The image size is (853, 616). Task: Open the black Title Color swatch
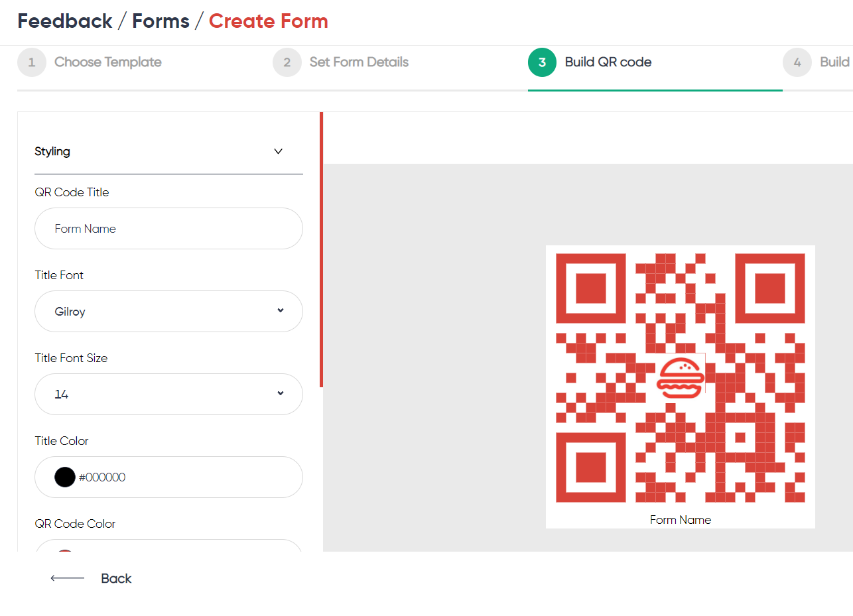tap(65, 477)
